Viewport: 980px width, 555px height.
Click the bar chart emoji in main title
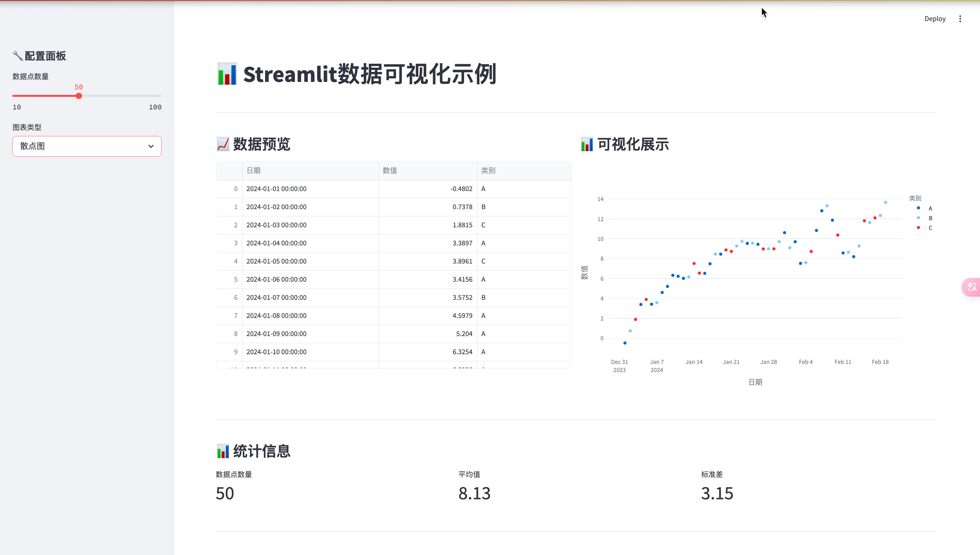pos(227,74)
